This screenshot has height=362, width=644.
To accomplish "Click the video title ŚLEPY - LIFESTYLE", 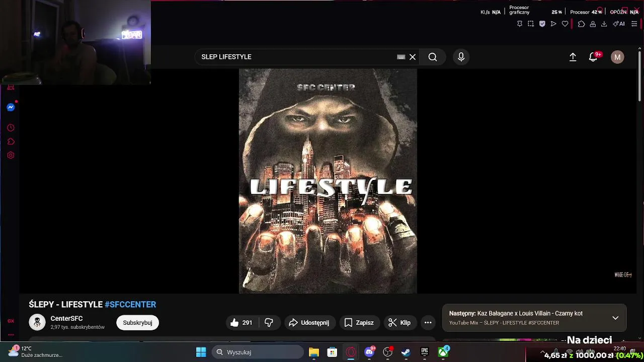I will tap(66, 304).
